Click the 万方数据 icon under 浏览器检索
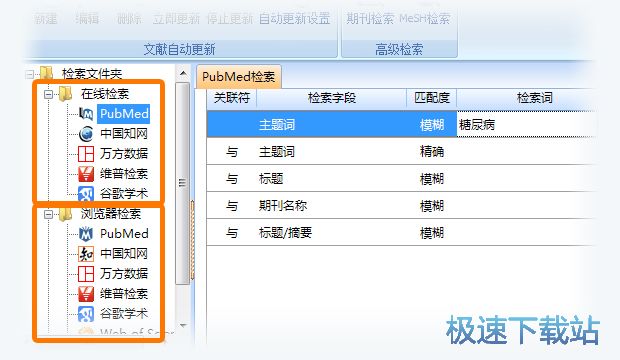Viewport: 620px width, 360px height. coord(86,274)
